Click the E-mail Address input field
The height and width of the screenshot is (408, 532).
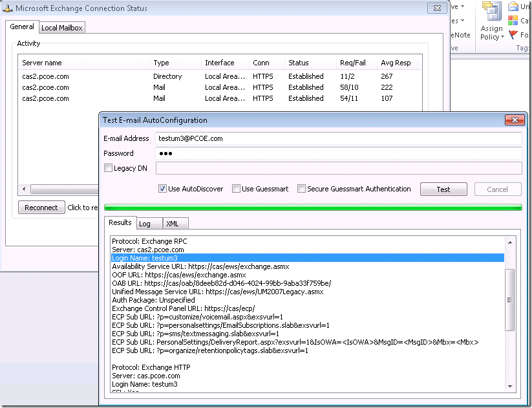[x=338, y=138]
